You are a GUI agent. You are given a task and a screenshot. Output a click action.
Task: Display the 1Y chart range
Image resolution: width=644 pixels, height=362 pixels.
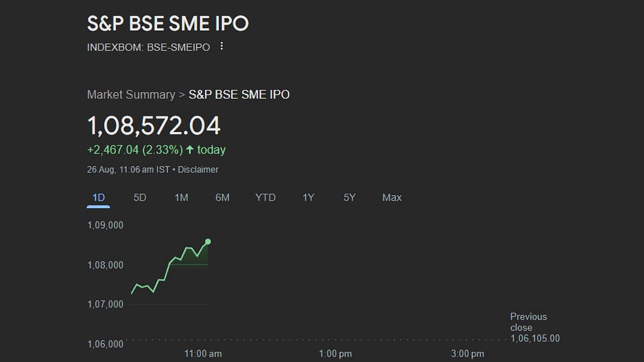(308, 198)
